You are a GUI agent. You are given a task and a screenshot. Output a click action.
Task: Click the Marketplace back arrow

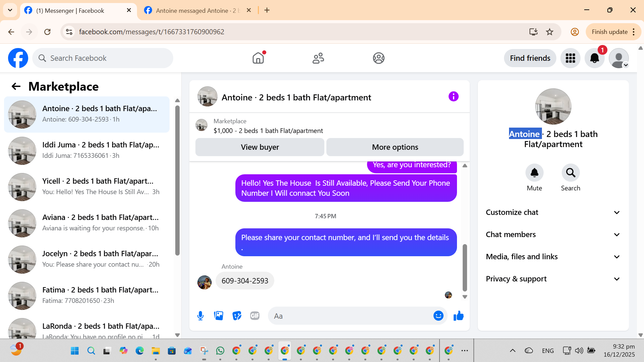(x=16, y=87)
